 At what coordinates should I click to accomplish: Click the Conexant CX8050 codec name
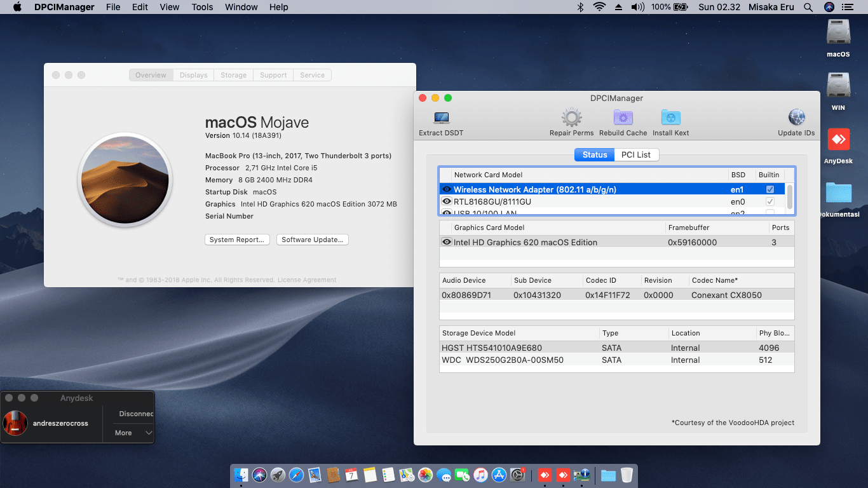[726, 295]
